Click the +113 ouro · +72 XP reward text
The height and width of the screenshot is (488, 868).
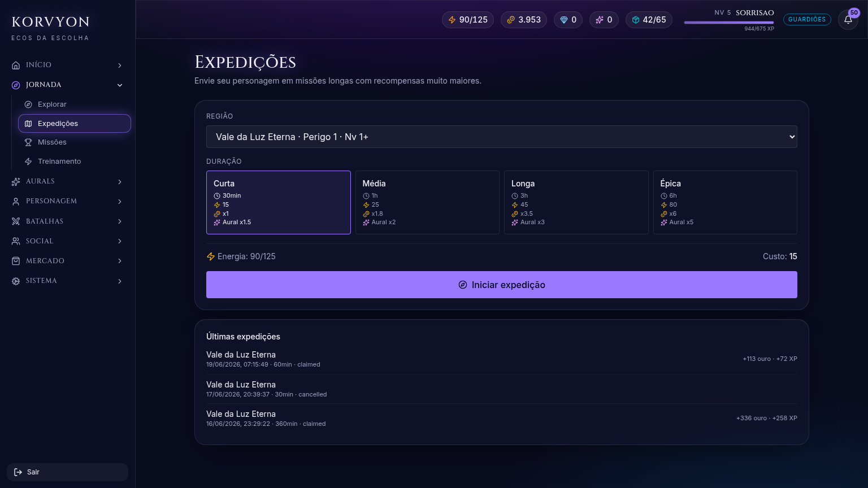(770, 359)
